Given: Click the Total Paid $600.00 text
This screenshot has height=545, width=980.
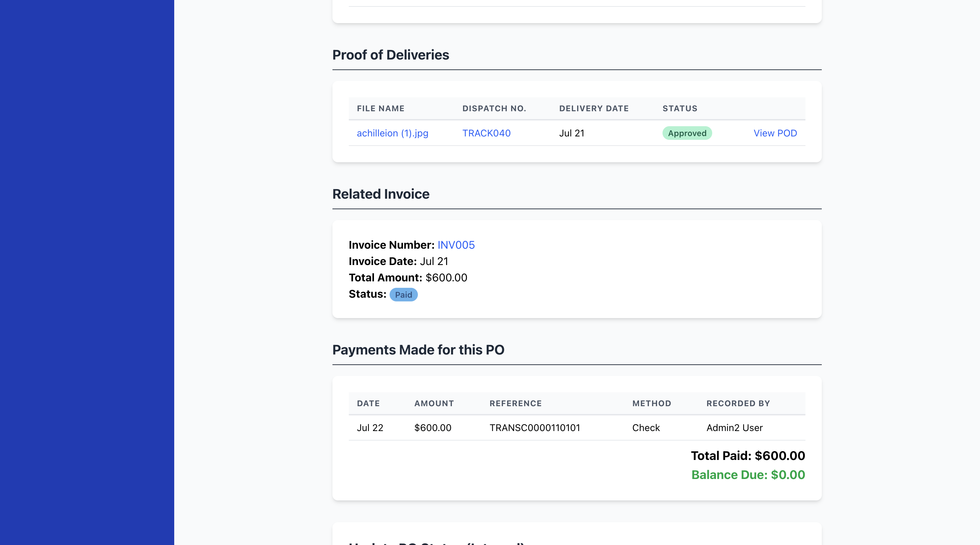Looking at the screenshot, I should coord(748,456).
